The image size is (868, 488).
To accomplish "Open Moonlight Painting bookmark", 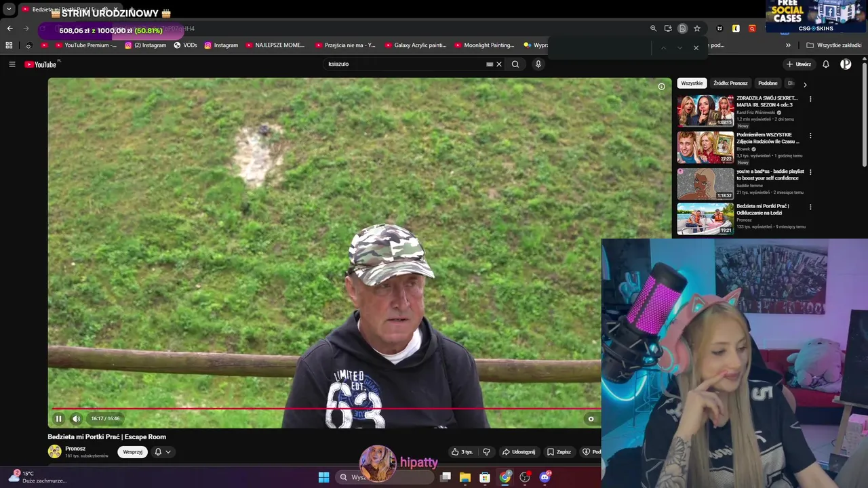I will (x=484, y=45).
